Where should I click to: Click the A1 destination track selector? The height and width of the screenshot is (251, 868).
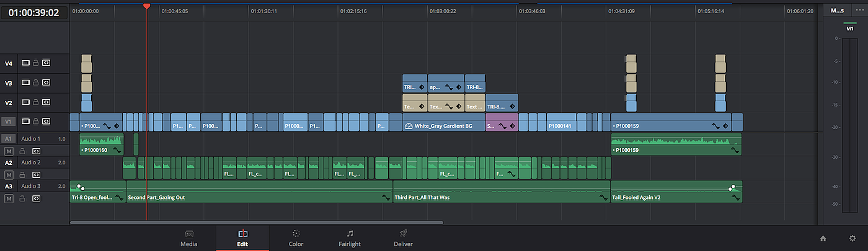pos(9,139)
